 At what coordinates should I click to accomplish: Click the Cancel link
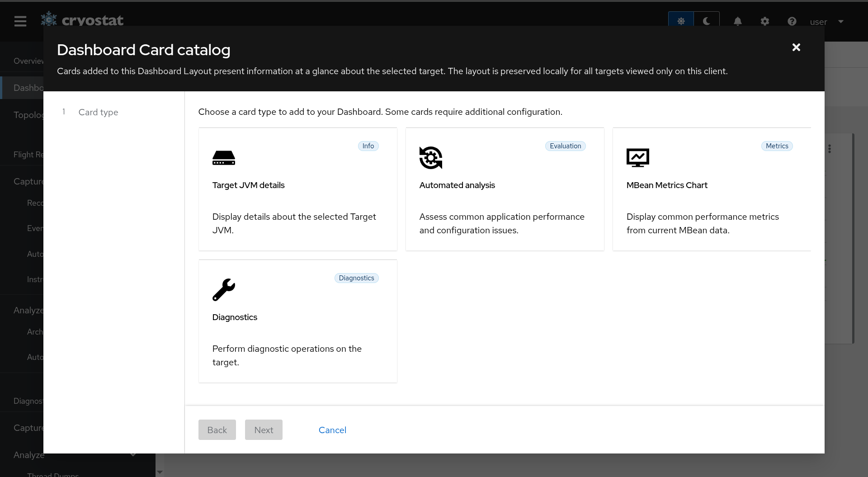click(x=332, y=430)
